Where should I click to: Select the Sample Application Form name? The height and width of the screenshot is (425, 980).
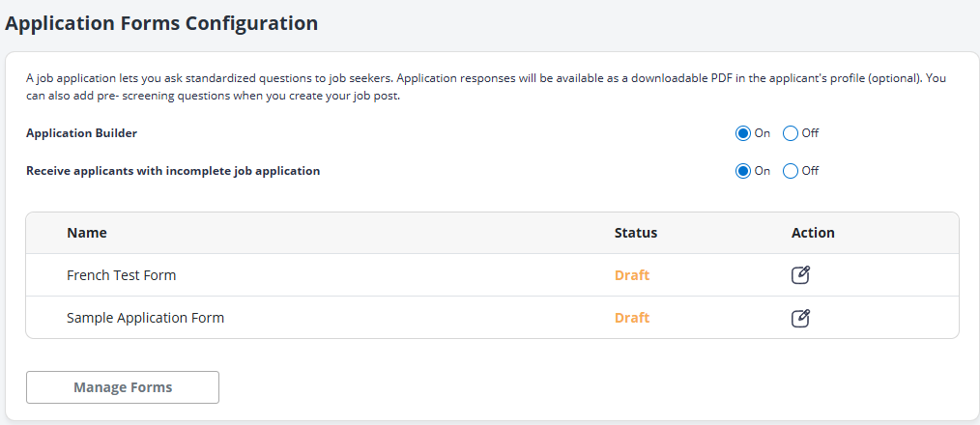(145, 318)
